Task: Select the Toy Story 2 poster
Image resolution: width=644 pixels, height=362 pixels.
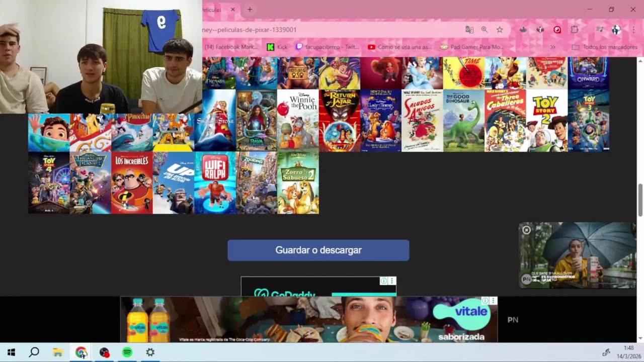Action: pyautogui.click(x=547, y=120)
